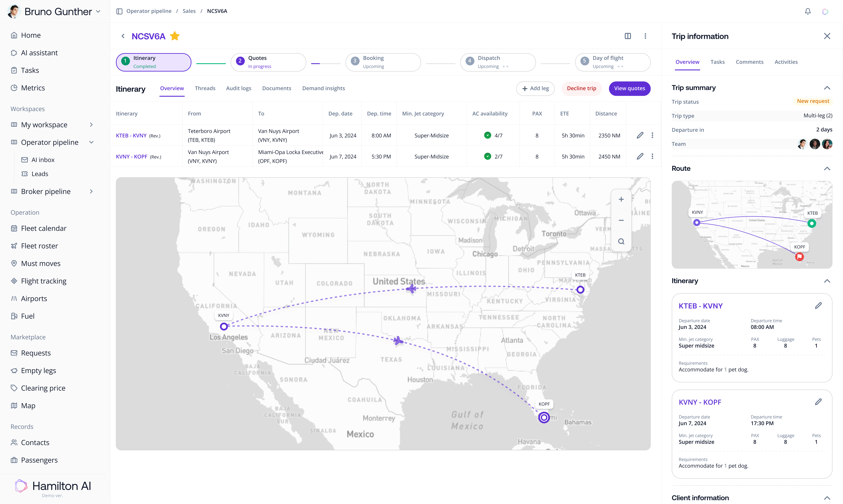
Task: Open Fleet roster
Action: tap(35, 246)
